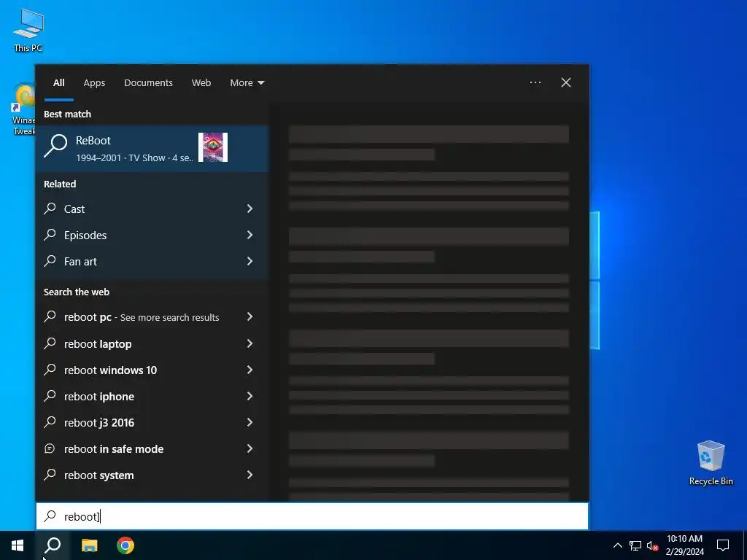Expand the reboot windows 10 arrow
Screen dimensions: 747x560
click(x=249, y=370)
